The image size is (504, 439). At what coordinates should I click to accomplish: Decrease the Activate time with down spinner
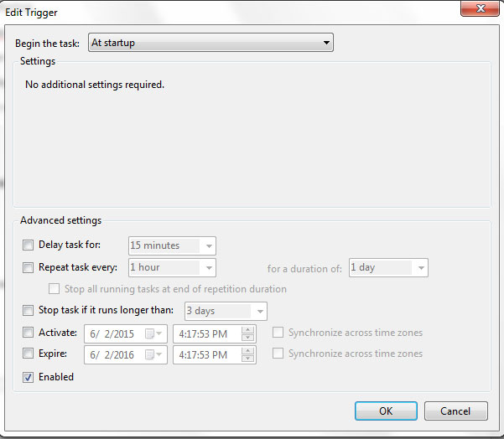click(x=247, y=337)
